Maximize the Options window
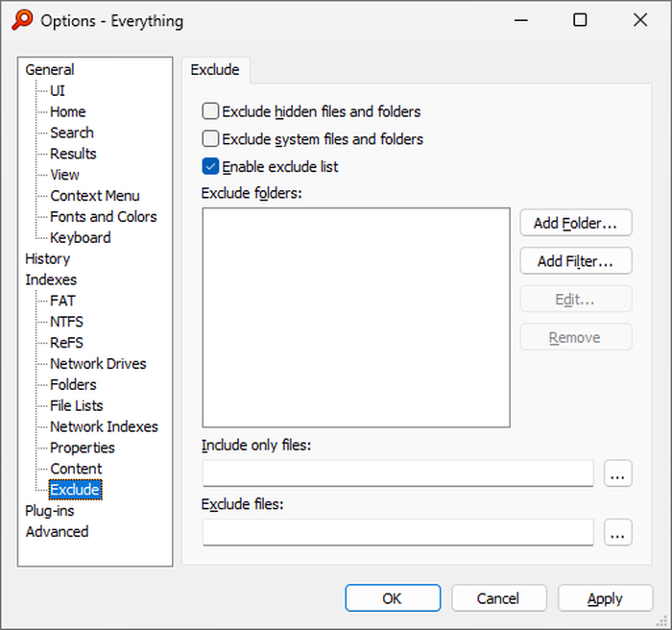 pos(580,20)
